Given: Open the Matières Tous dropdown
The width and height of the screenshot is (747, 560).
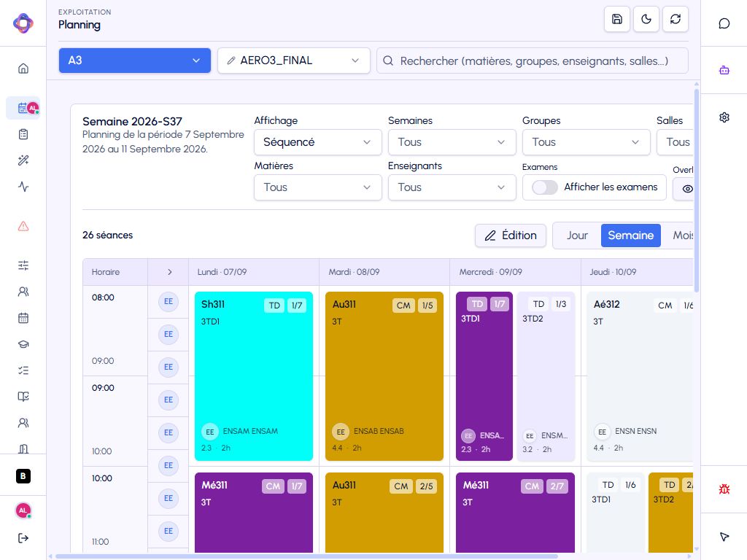Looking at the screenshot, I should click(x=318, y=187).
